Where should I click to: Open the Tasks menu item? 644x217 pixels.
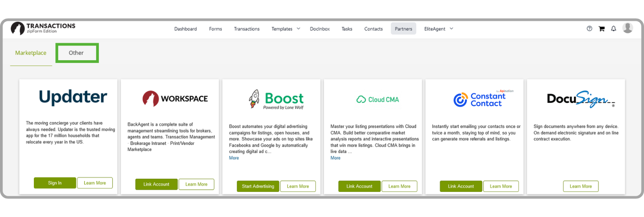347,29
